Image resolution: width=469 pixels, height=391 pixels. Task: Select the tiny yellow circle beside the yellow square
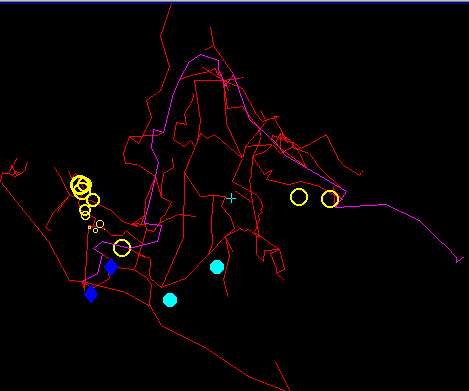[x=96, y=230]
